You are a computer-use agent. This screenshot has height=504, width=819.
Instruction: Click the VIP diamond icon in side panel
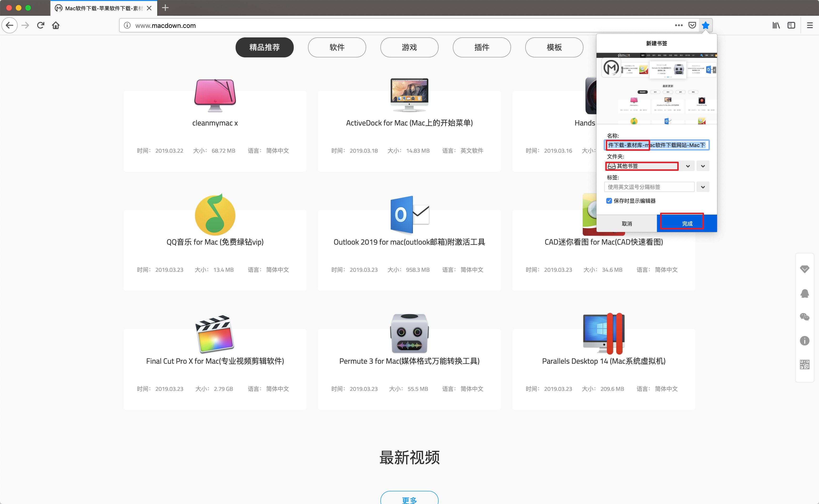804,269
